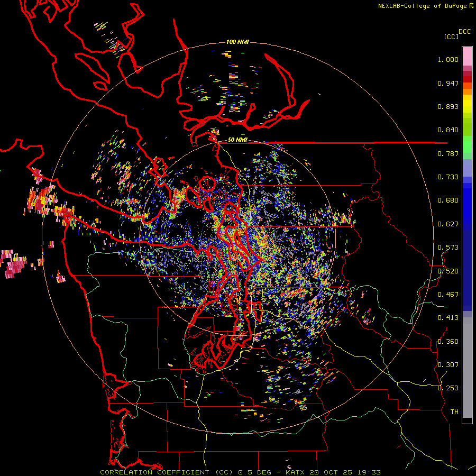
Task: Click the 1.000 scale value
Action: click(x=448, y=59)
